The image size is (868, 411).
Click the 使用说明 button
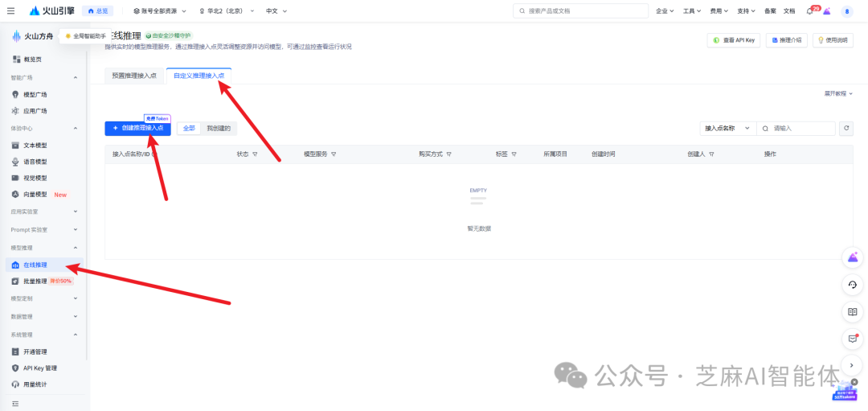click(833, 40)
